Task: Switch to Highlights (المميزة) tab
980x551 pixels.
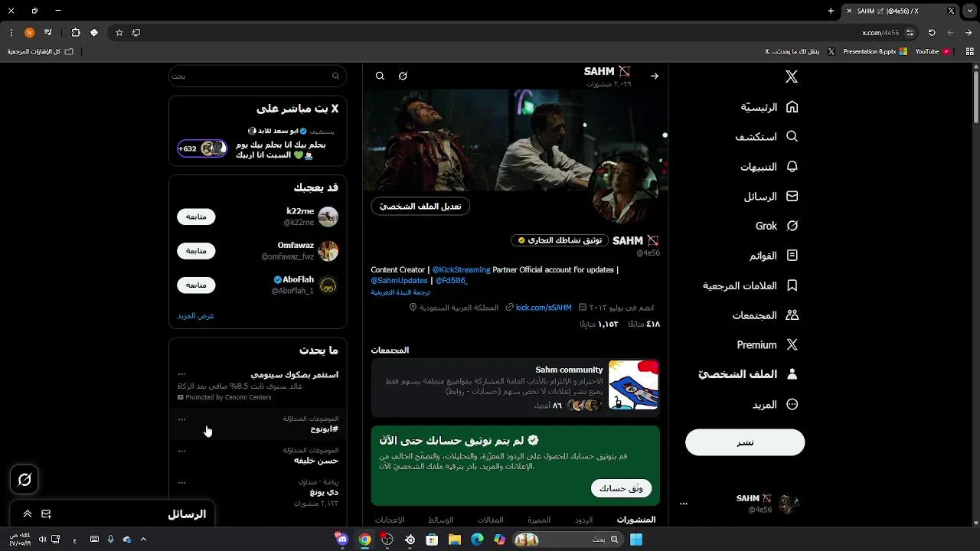Action: tap(539, 520)
